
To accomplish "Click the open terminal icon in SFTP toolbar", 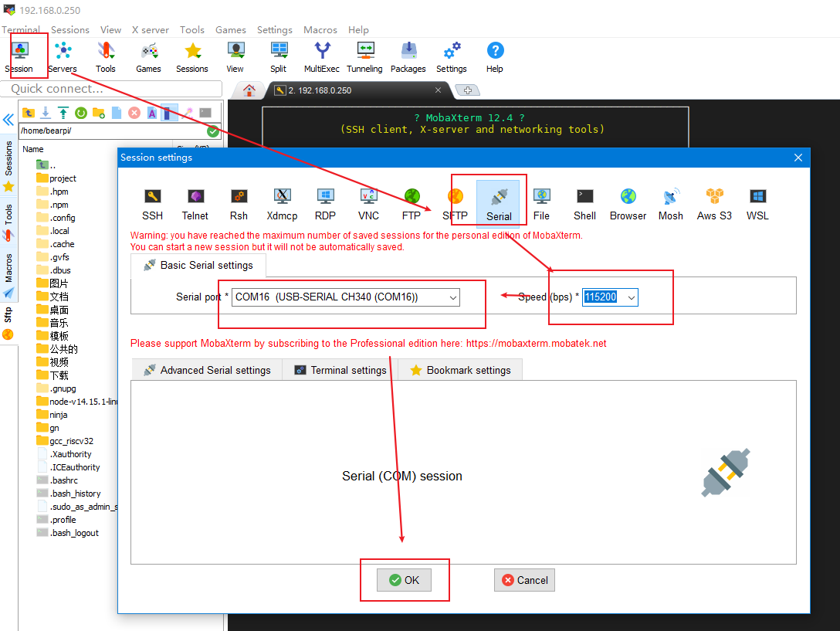I will pos(205,113).
